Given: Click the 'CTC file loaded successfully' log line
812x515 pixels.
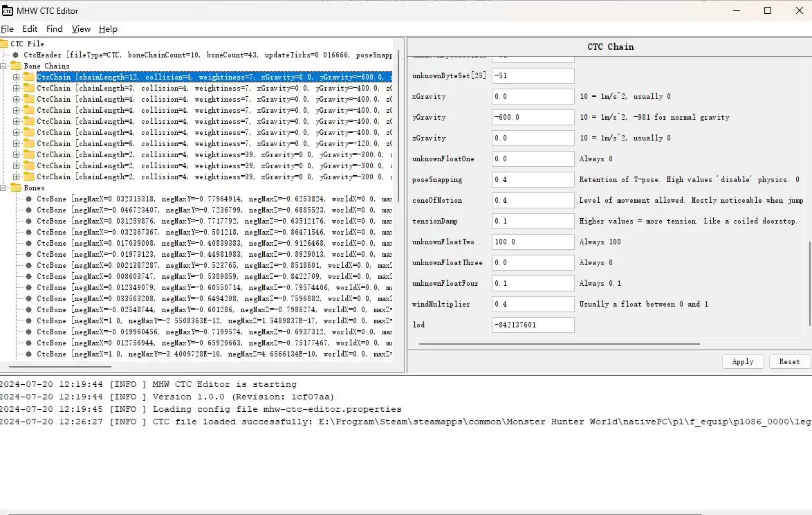Looking at the screenshot, I should pyautogui.click(x=406, y=422).
